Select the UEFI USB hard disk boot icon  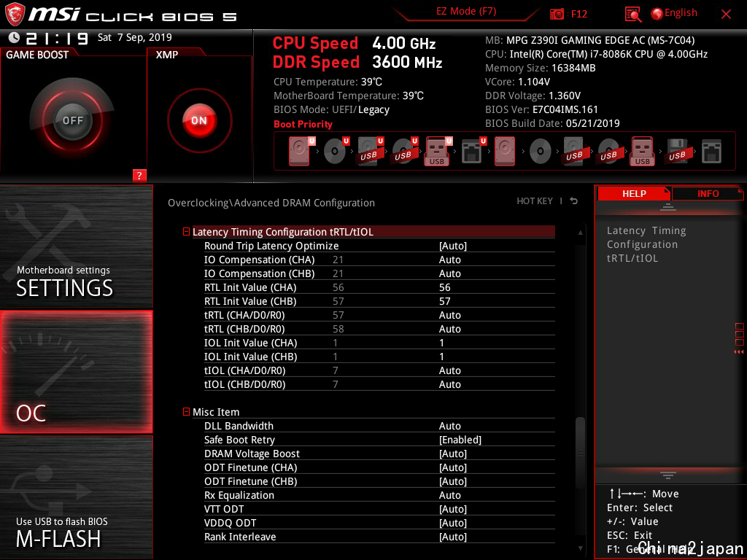pyautogui.click(x=370, y=152)
